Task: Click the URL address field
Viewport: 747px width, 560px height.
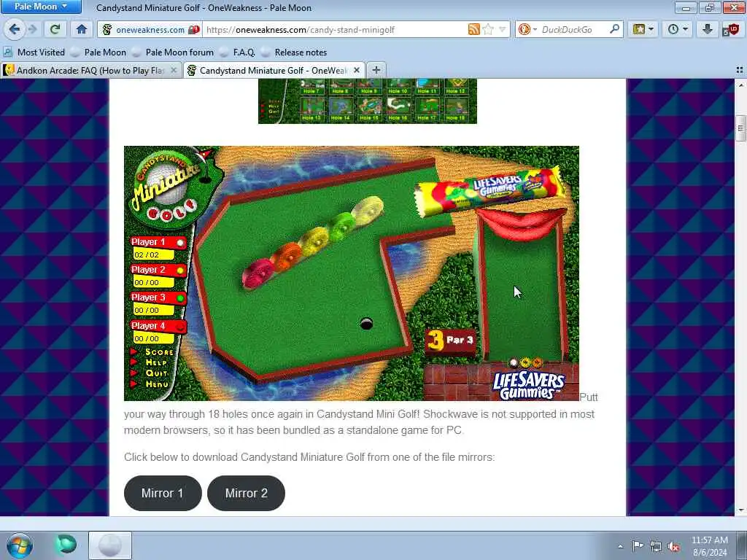Action: (x=333, y=29)
